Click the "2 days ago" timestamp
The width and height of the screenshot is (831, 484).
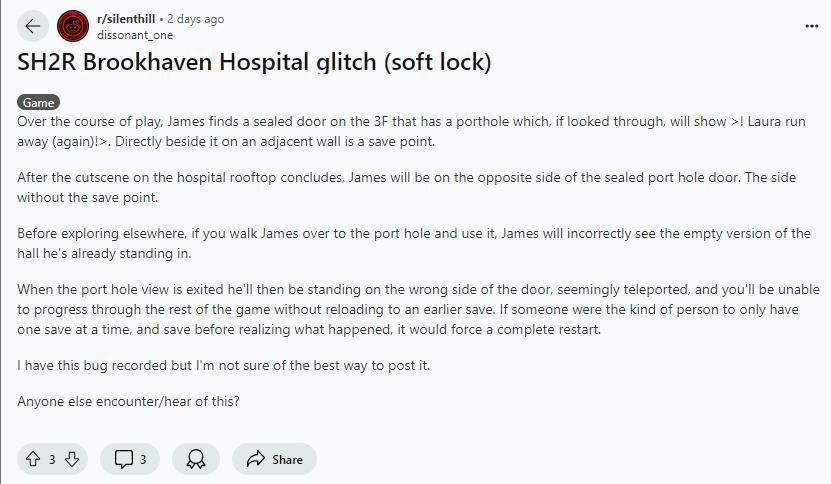coord(195,19)
